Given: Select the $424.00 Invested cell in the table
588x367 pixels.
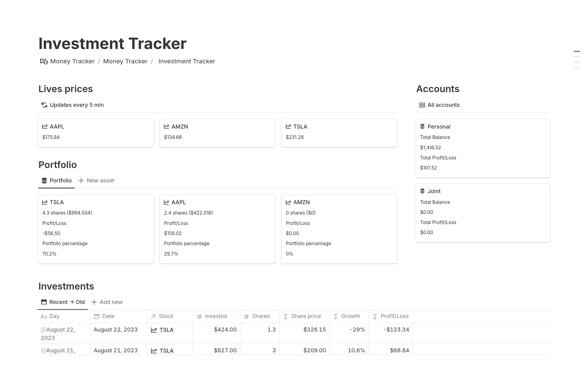Looking at the screenshot, I should [x=225, y=330].
